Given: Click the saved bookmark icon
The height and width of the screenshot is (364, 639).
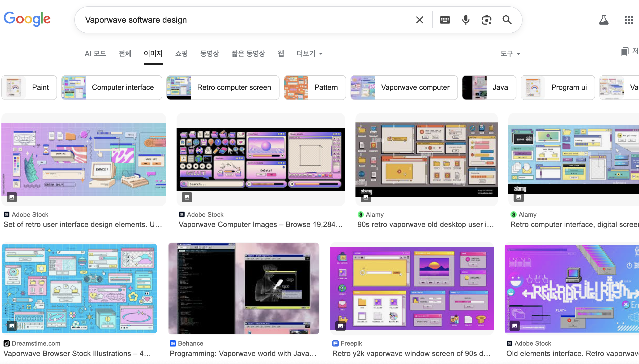Looking at the screenshot, I should click(x=625, y=52).
